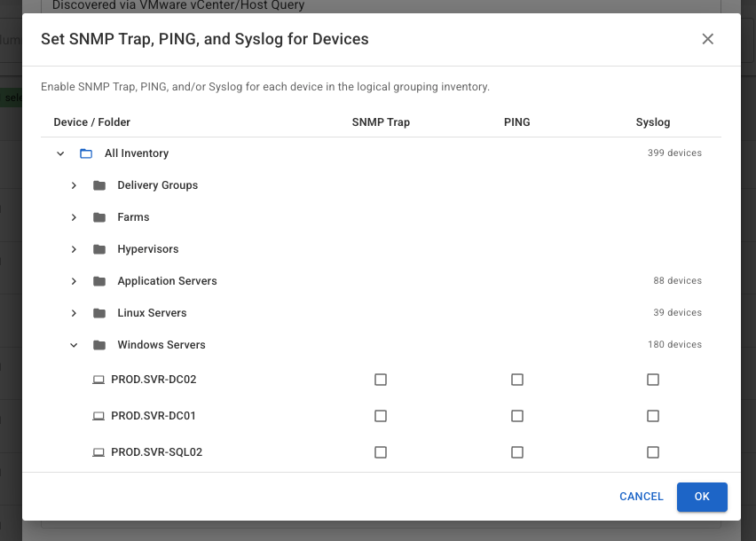This screenshot has height=541, width=756.
Task: Enable PING for PROD.SVR-SQL02
Action: tap(516, 452)
